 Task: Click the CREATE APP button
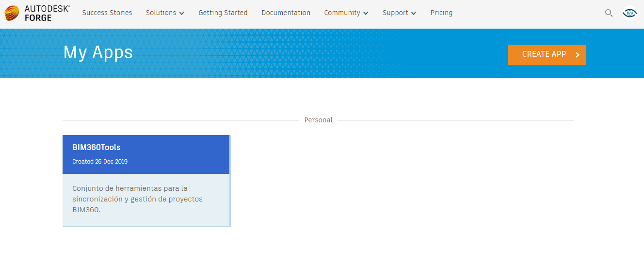pyautogui.click(x=547, y=54)
